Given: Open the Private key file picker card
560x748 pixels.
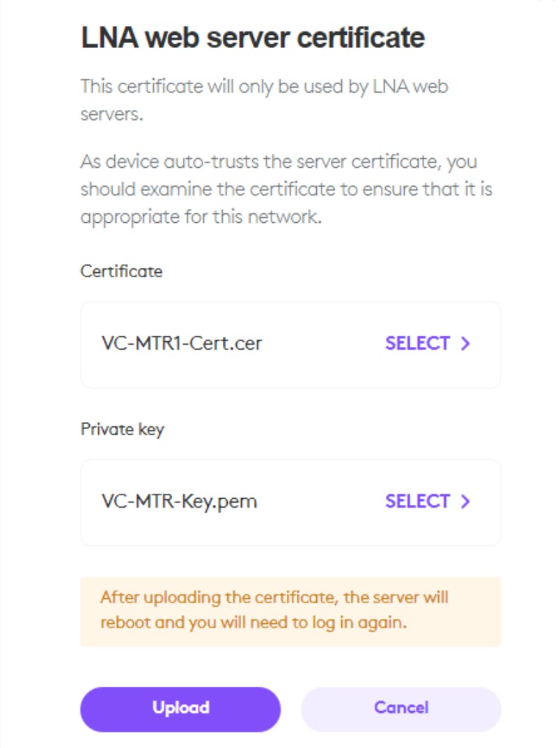Looking at the screenshot, I should (290, 502).
